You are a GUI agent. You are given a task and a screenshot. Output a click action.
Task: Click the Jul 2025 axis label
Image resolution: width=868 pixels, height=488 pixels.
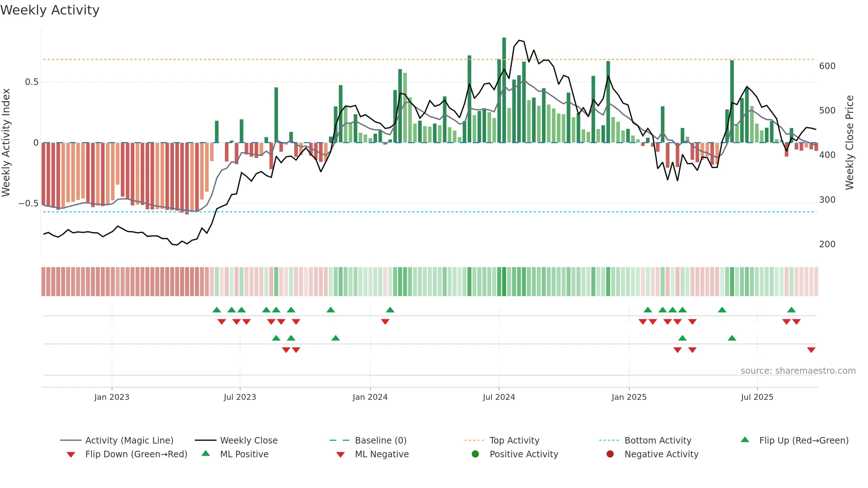point(757,397)
